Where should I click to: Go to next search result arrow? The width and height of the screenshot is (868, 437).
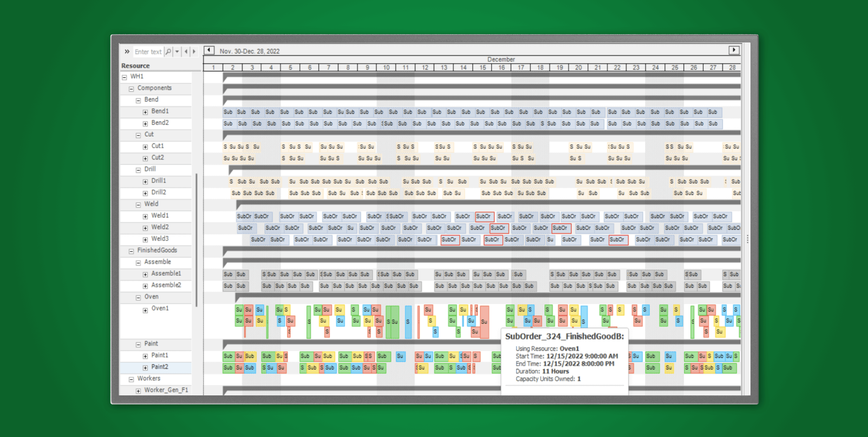pyautogui.click(x=194, y=52)
